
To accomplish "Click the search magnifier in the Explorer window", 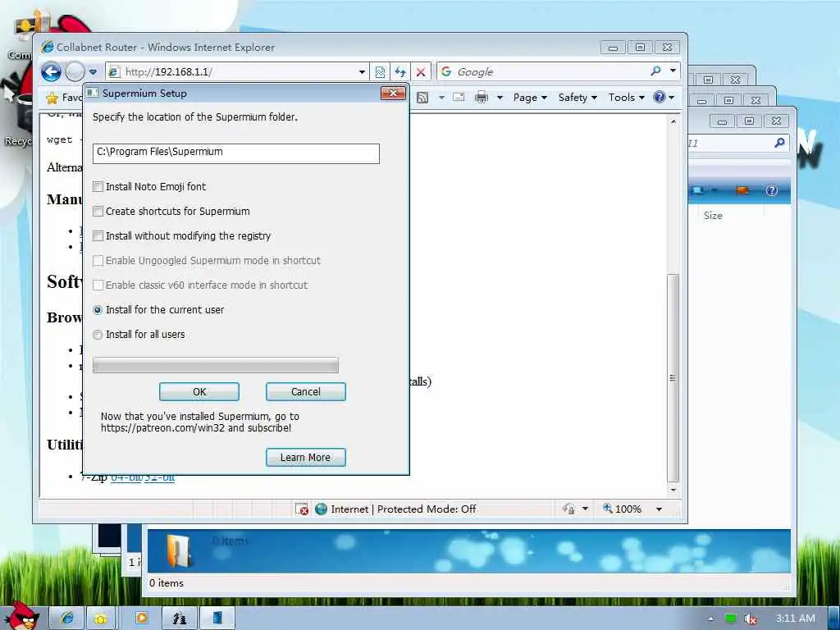I will 780,143.
